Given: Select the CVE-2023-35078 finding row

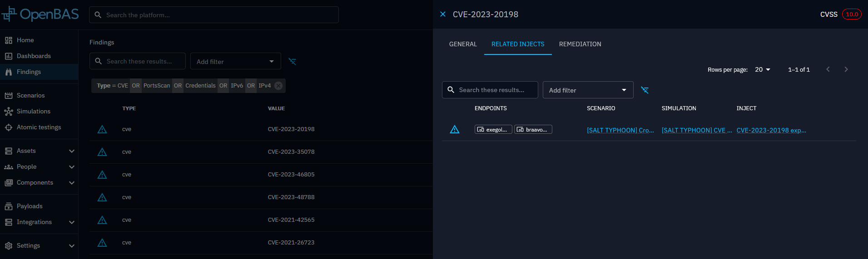Looking at the screenshot, I should point(291,152).
